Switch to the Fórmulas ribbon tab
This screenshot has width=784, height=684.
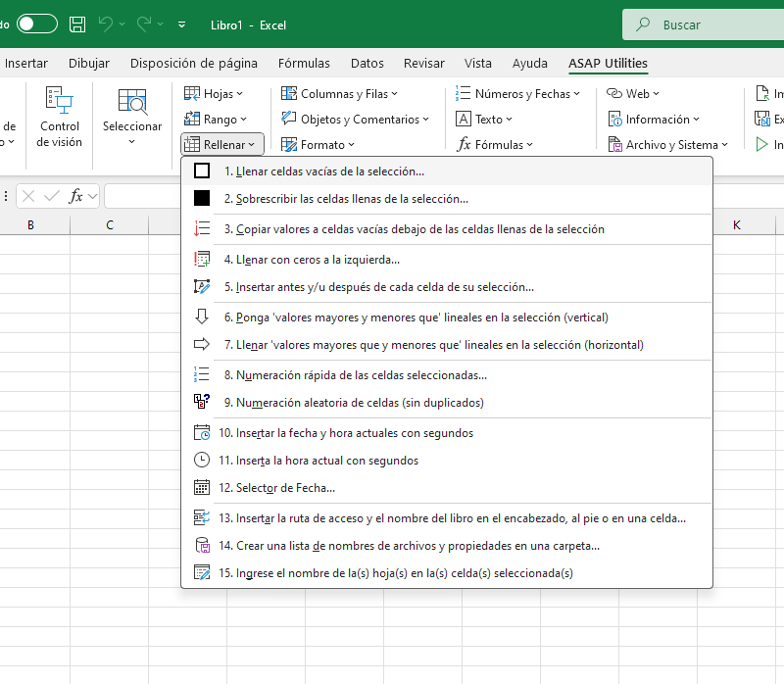click(x=304, y=63)
